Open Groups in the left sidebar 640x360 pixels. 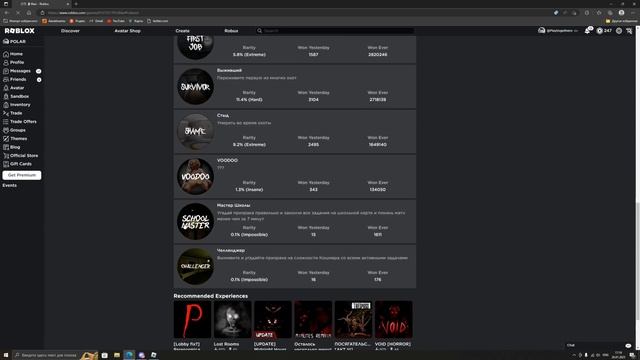click(x=14, y=130)
